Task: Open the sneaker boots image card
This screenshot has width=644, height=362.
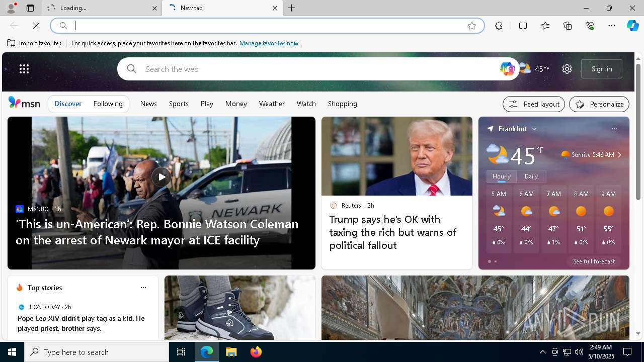Action: click(x=240, y=308)
